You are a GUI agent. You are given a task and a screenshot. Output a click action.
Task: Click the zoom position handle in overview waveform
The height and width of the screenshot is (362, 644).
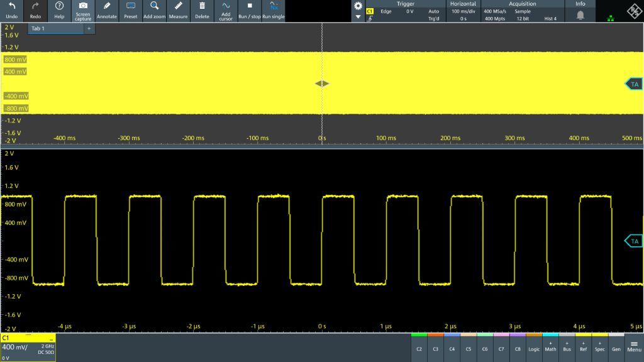coord(322,84)
